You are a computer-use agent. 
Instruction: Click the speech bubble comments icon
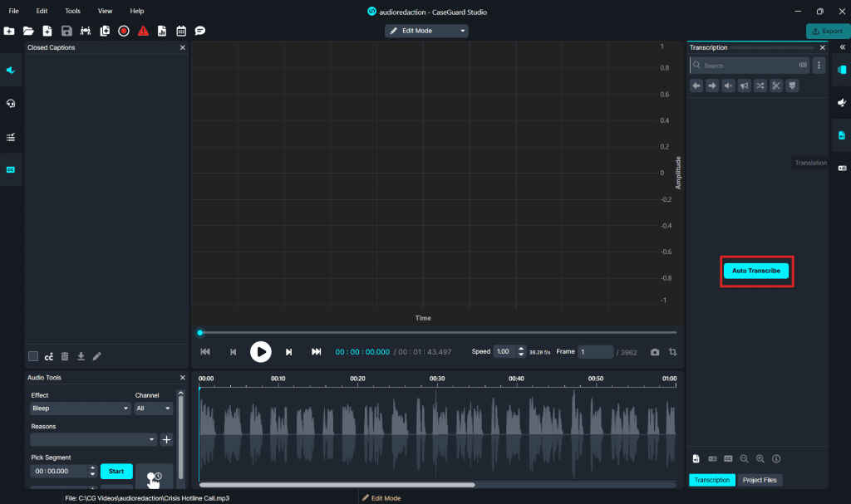[x=199, y=31]
